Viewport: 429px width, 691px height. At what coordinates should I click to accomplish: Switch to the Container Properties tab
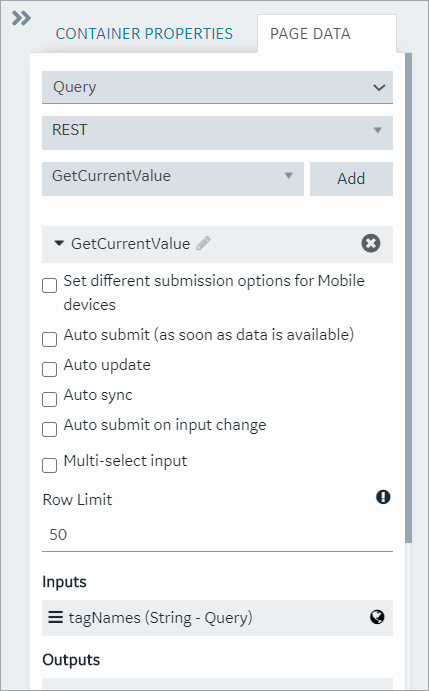144,33
